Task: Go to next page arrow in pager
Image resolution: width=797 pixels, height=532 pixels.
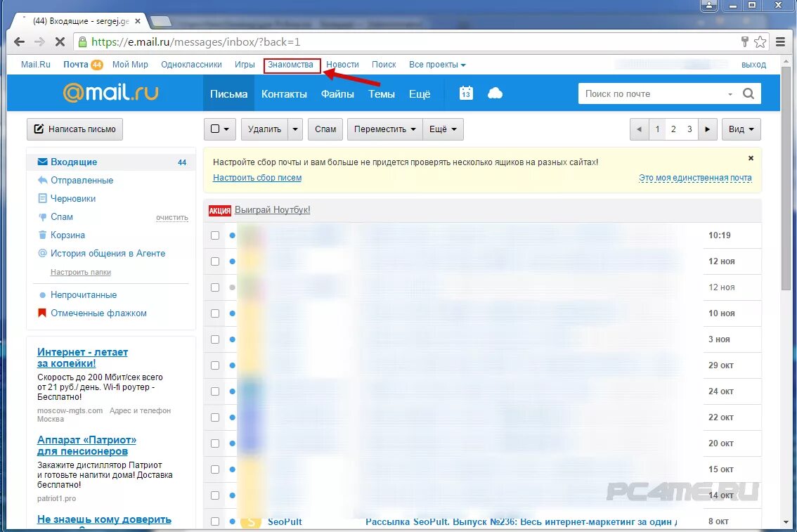Action: click(x=708, y=129)
